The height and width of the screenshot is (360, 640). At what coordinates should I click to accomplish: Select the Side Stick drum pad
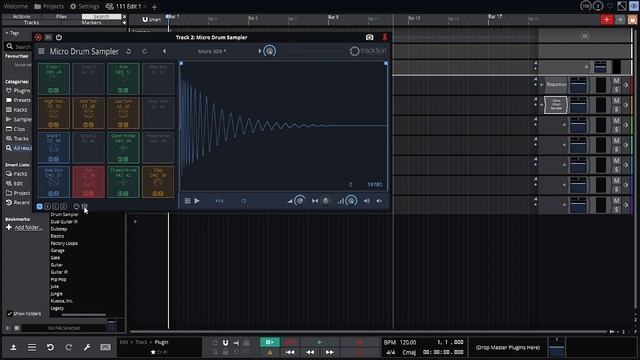54,182
